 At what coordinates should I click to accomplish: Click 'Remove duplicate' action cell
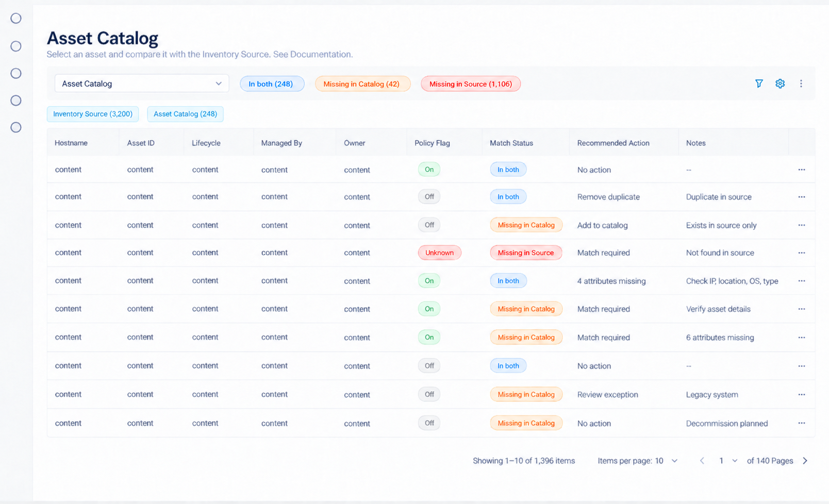[608, 197]
